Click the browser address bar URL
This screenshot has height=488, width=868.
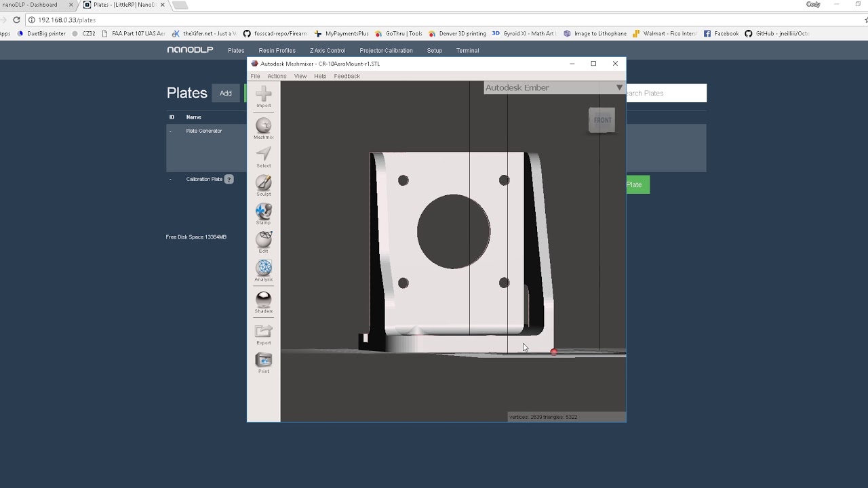pos(67,20)
